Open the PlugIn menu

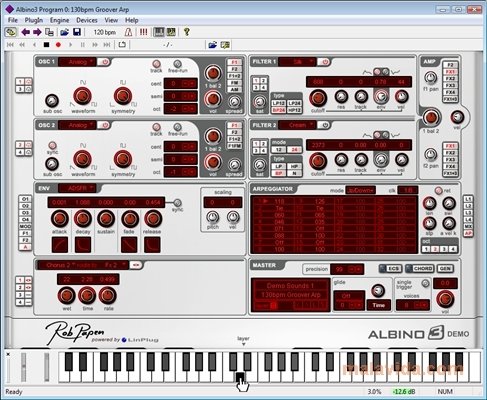34,20
